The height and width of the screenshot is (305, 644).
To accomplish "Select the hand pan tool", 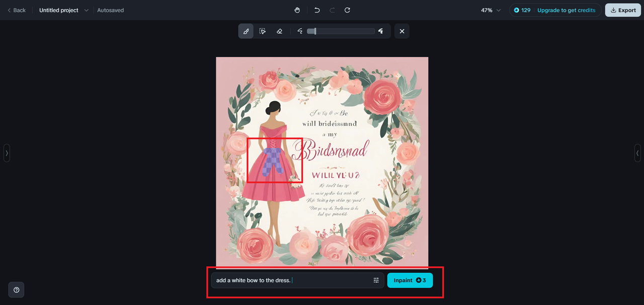I will click(297, 10).
